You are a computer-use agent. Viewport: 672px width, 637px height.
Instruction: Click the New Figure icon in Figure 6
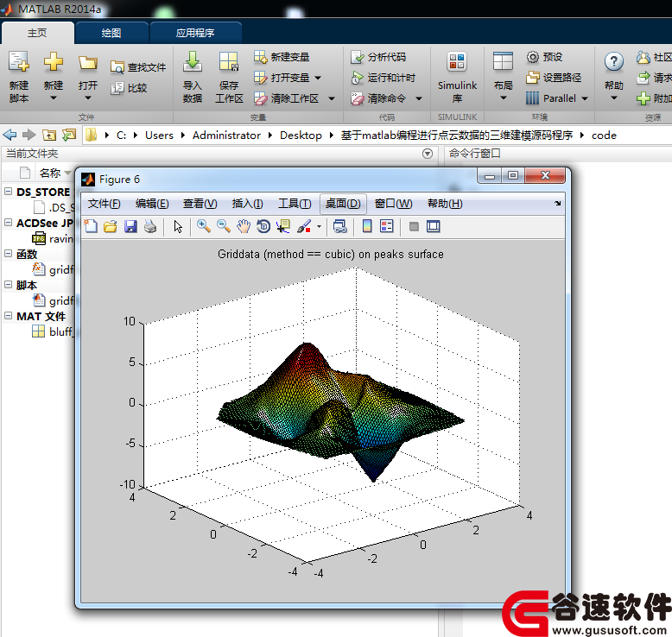click(91, 226)
